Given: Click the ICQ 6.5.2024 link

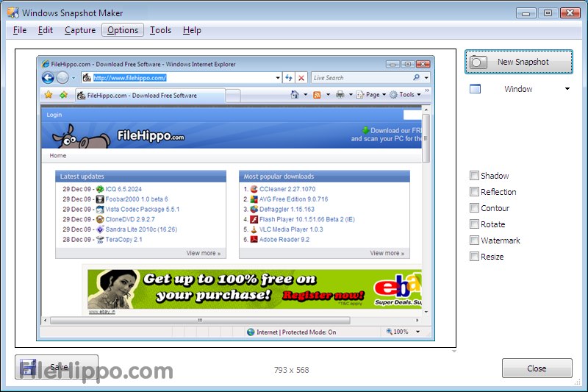Looking at the screenshot, I should [123, 189].
